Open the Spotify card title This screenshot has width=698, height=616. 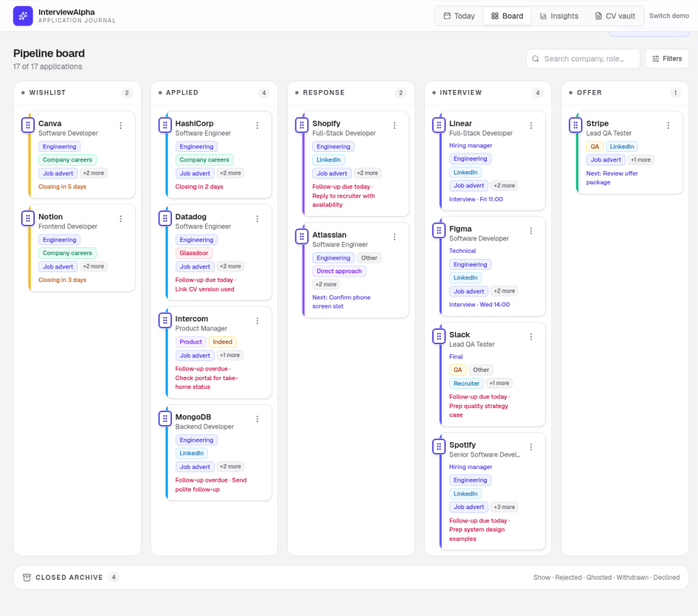click(x=462, y=445)
